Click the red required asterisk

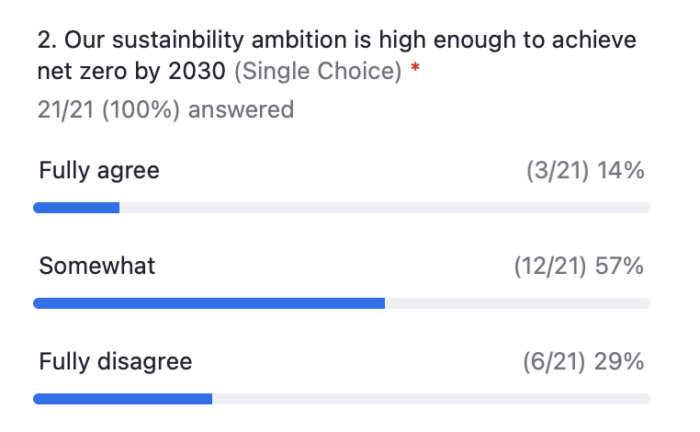(416, 68)
